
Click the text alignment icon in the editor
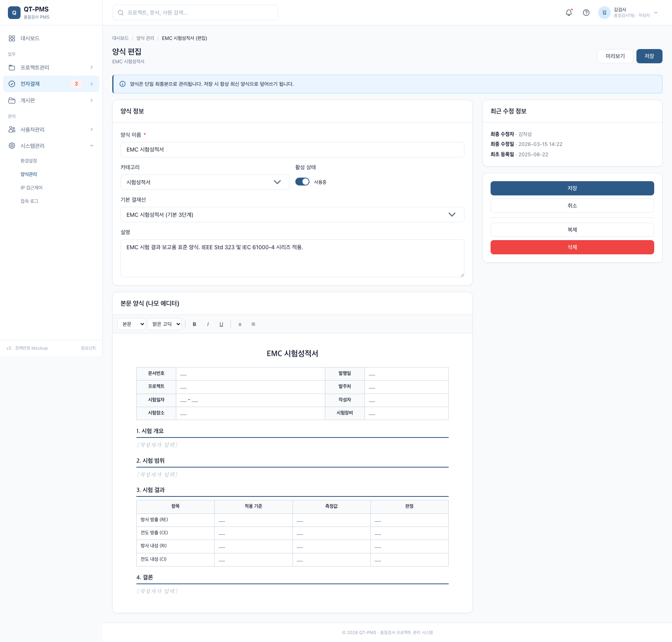pyautogui.click(x=240, y=324)
